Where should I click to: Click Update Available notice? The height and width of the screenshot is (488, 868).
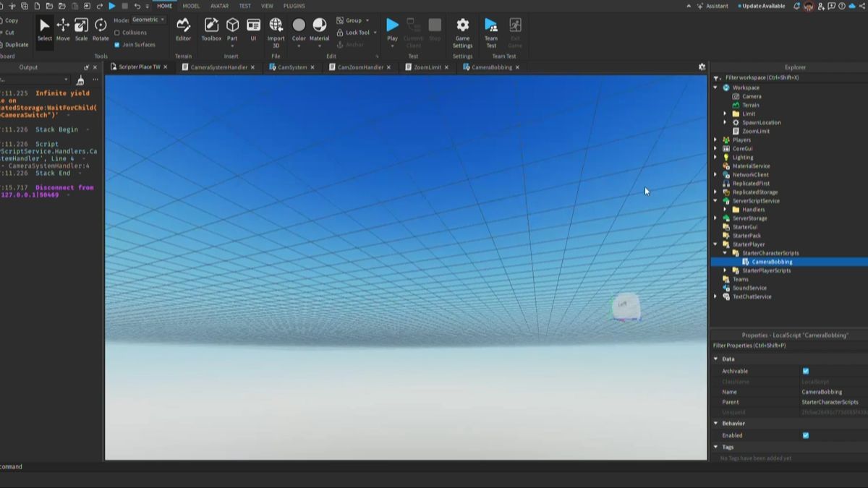coord(762,6)
